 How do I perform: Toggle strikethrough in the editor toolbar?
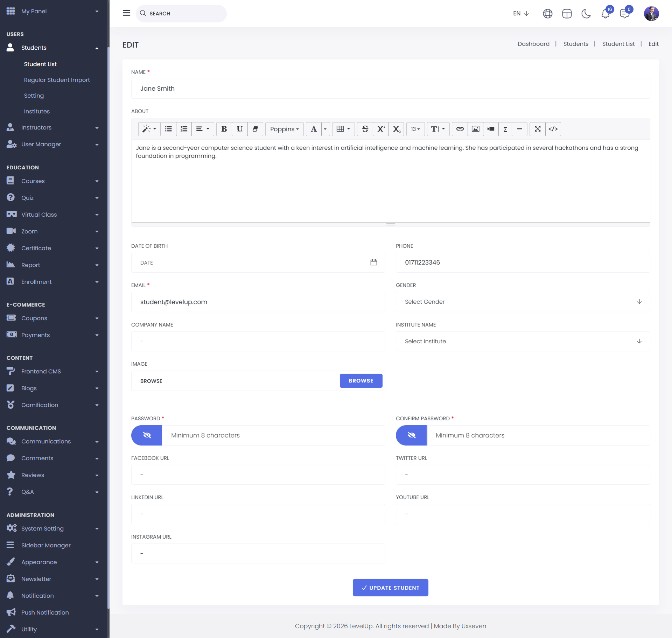(365, 129)
